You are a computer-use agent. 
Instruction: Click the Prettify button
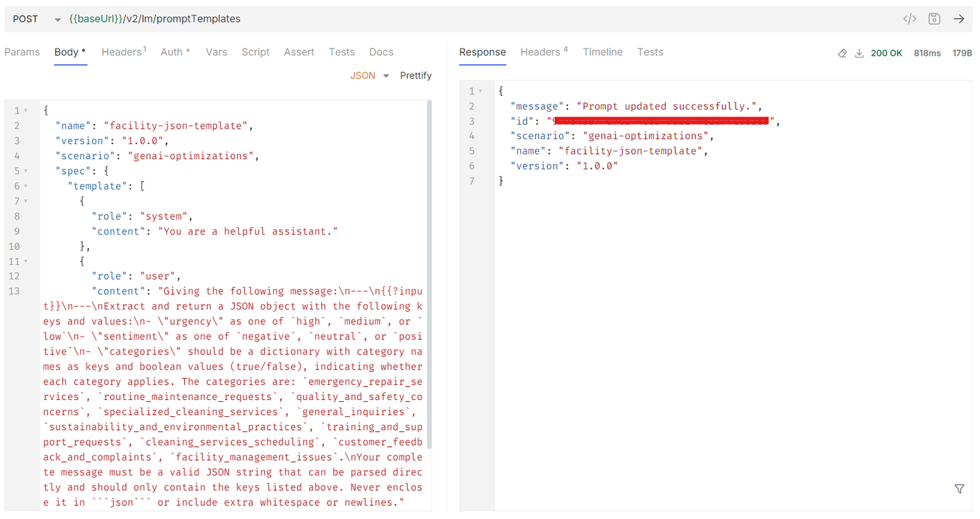pyautogui.click(x=416, y=76)
